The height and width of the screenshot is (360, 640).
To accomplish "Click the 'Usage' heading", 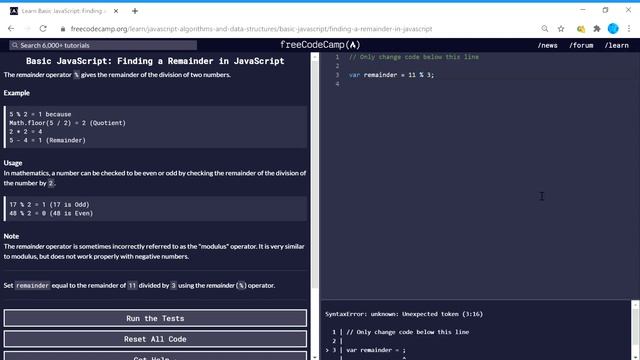I will [13, 163].
